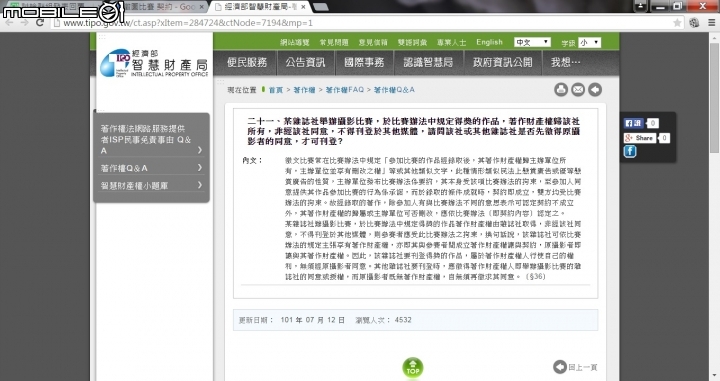Screen dimensions: 720x381
Task: Open 便民服務 main menu
Action: coord(247,62)
